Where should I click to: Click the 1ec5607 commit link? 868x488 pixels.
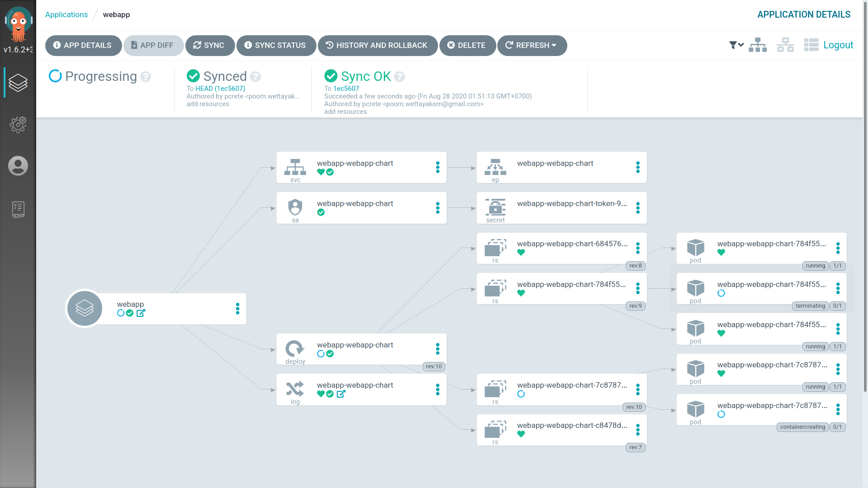[x=346, y=88]
